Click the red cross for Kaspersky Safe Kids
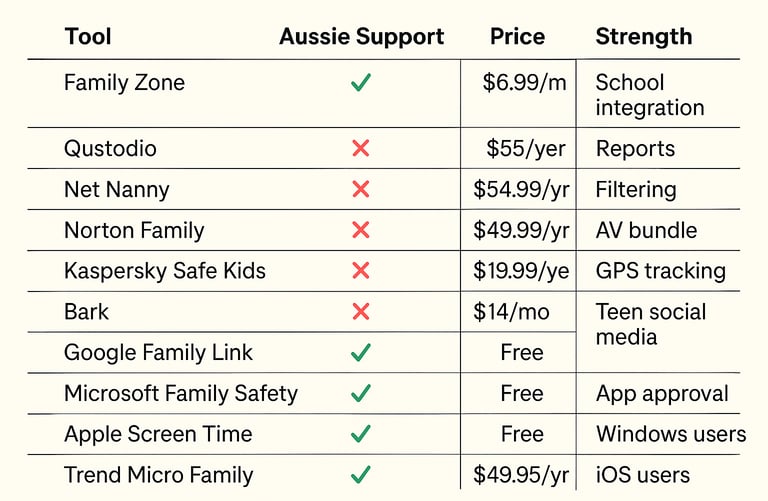The height and width of the screenshot is (501, 768). point(361,270)
